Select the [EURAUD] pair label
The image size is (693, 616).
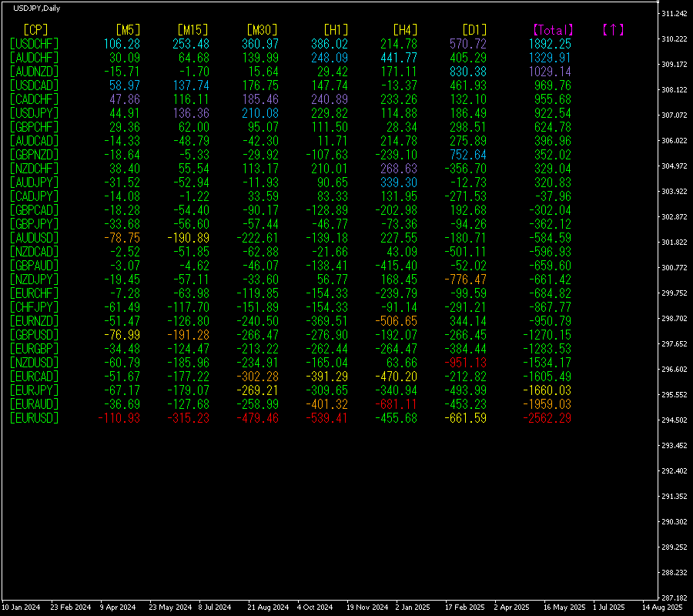[34, 404]
